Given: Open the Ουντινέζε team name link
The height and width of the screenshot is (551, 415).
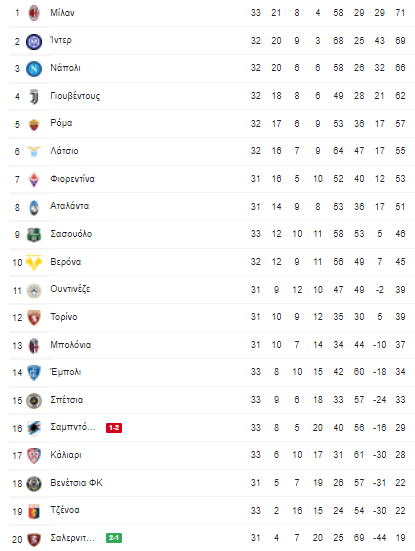Looking at the screenshot, I should click(x=70, y=289).
